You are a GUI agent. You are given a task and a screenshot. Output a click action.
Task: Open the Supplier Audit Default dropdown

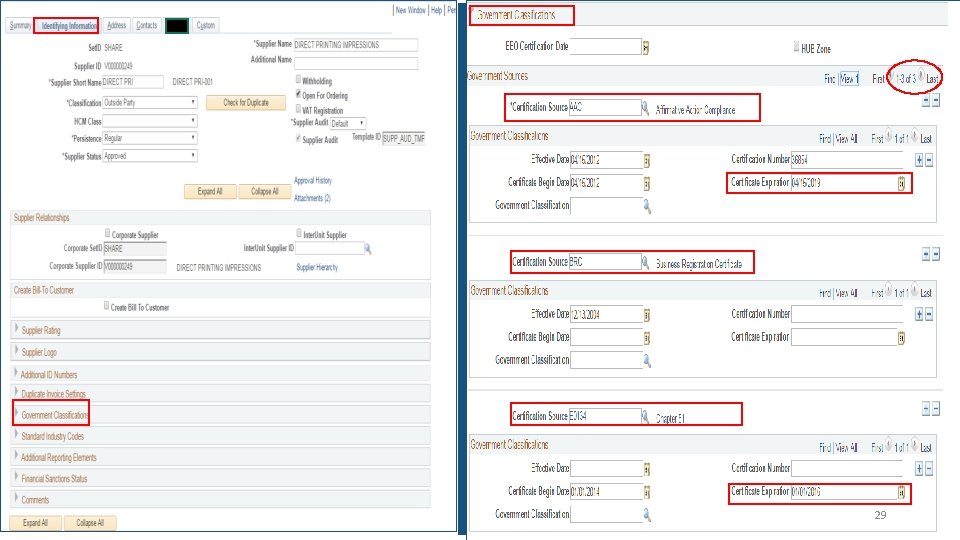coord(348,124)
